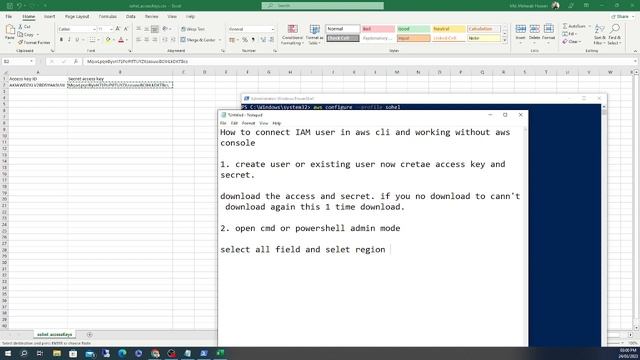Add a new sheet with the plus button
The image size is (640, 360).
89,335
